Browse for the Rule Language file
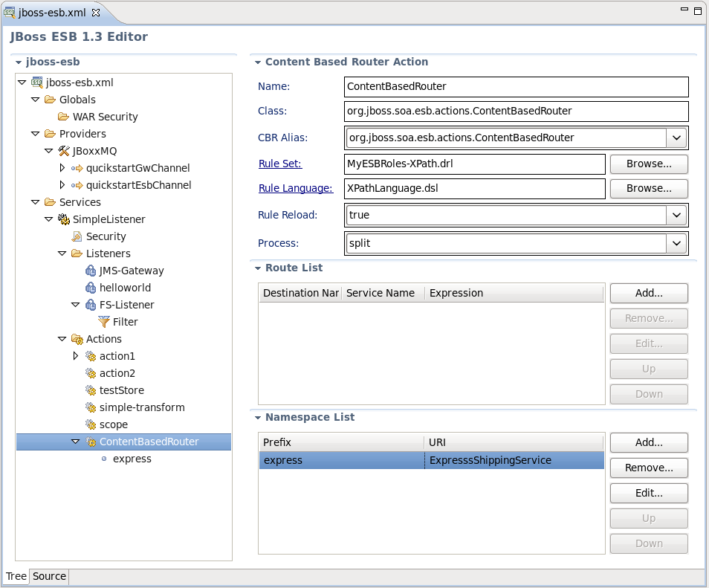Image resolution: width=709 pixels, height=588 pixels. (x=649, y=189)
